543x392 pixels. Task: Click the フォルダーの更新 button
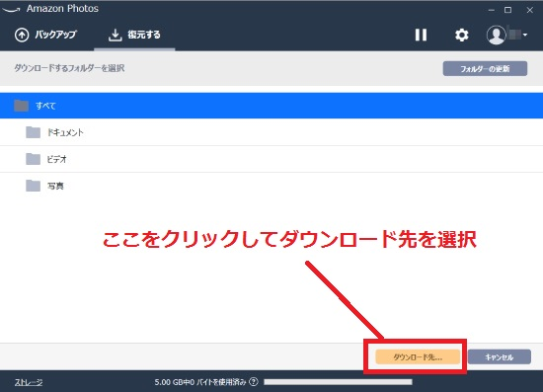[485, 68]
